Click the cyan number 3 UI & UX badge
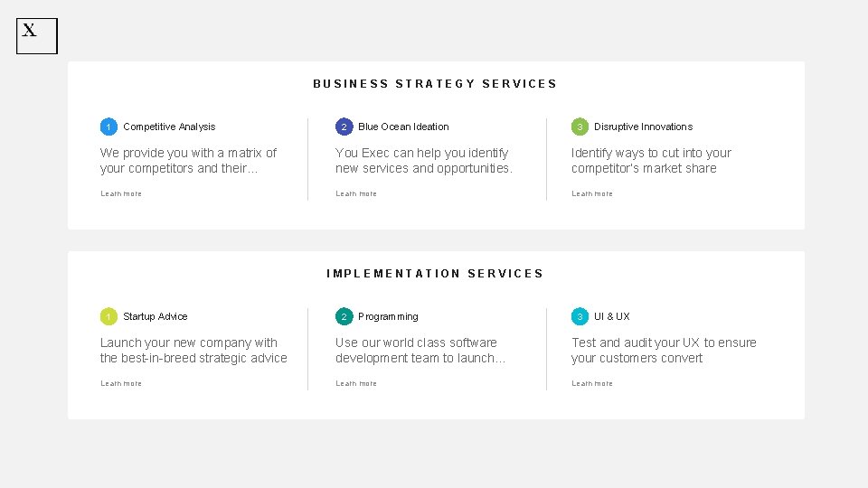The height and width of the screenshot is (488, 868). click(x=580, y=316)
